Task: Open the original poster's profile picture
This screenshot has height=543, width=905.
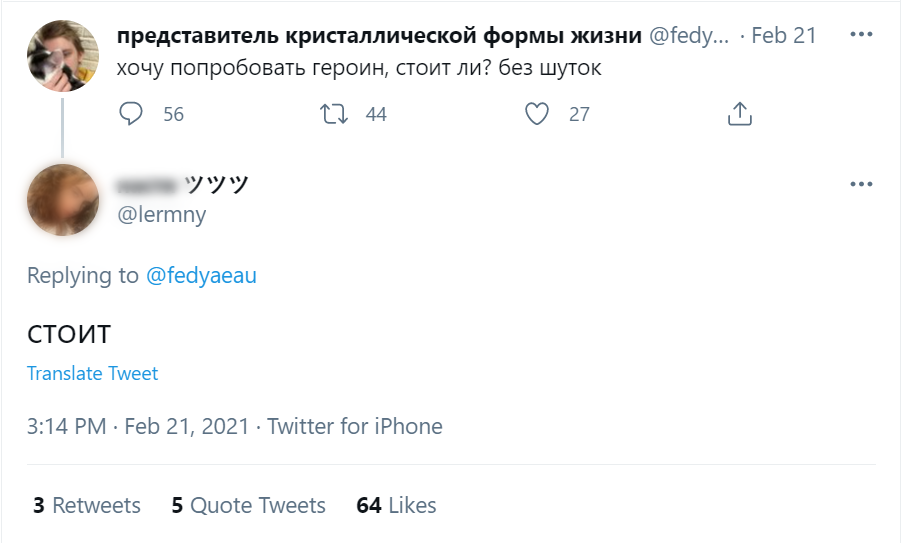Action: pos(62,56)
